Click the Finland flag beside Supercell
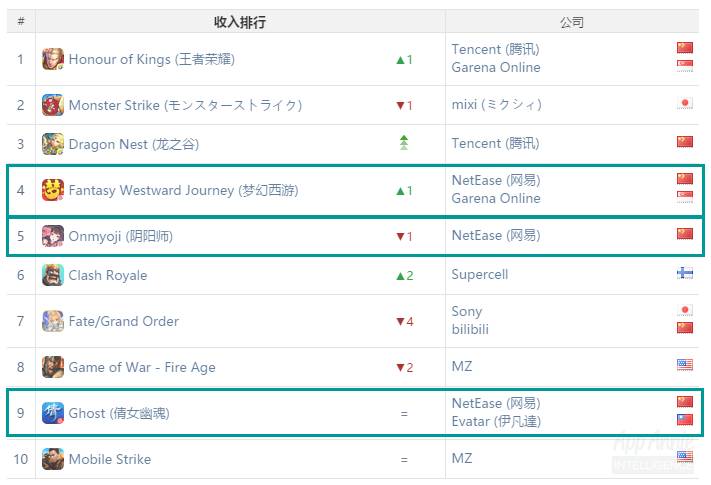The height and width of the screenshot is (485, 711). point(685,273)
